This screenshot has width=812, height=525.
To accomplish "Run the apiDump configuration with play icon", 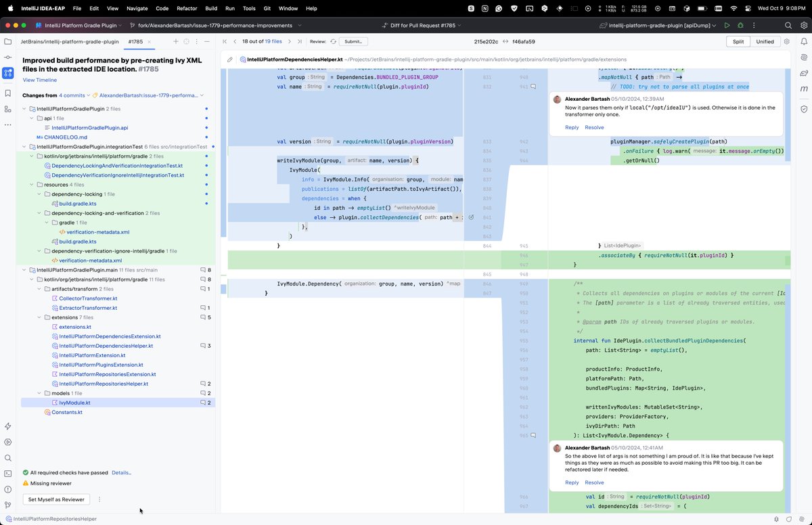I will tap(727, 25).
